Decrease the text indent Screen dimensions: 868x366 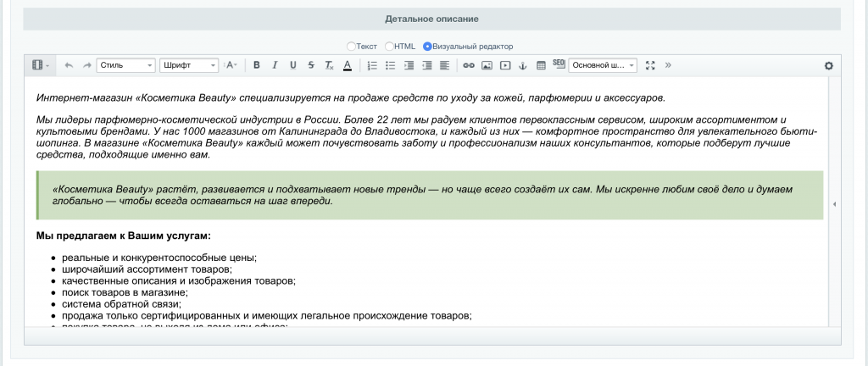pos(427,65)
